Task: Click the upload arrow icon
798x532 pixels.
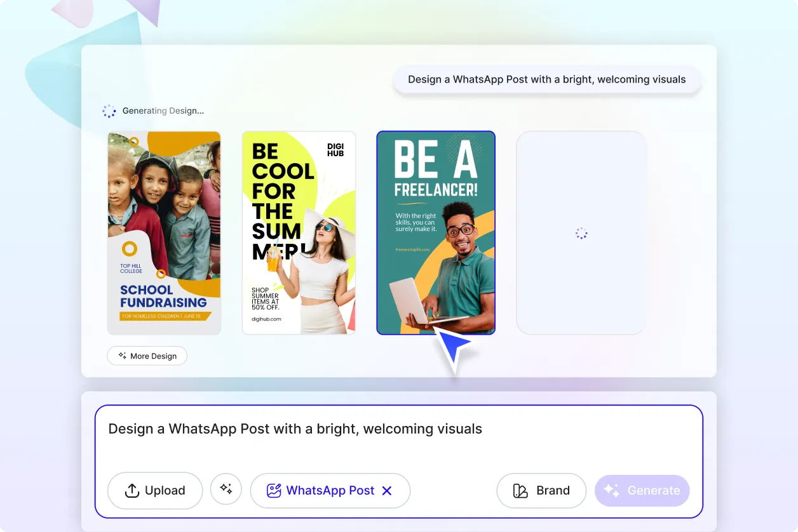Action: click(x=132, y=491)
